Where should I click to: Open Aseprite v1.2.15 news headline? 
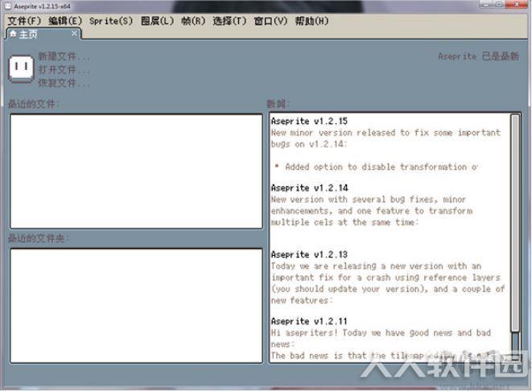(x=309, y=122)
